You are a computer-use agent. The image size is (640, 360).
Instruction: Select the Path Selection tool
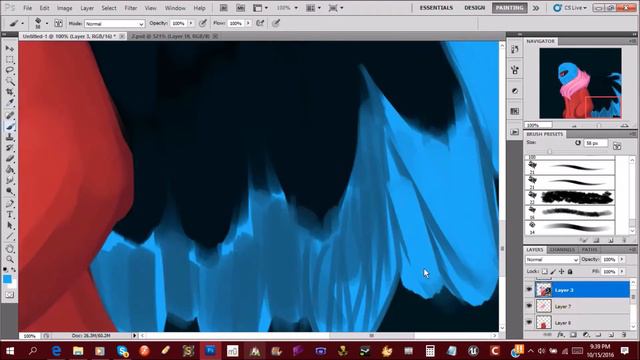tap(9, 225)
